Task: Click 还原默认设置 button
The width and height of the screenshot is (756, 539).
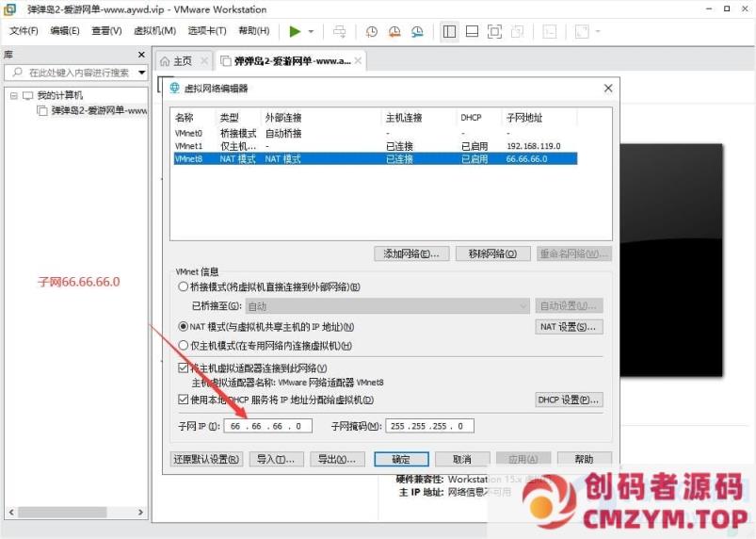Action: (206, 459)
